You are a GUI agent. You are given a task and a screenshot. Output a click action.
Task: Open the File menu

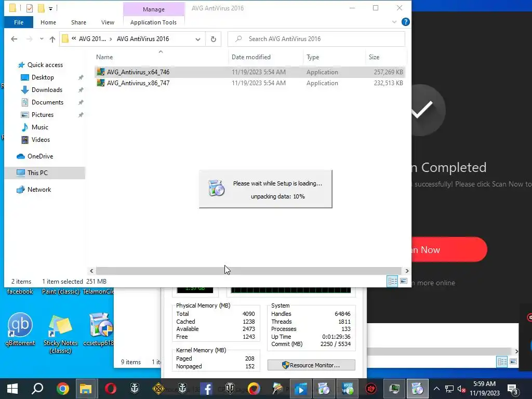(19, 22)
